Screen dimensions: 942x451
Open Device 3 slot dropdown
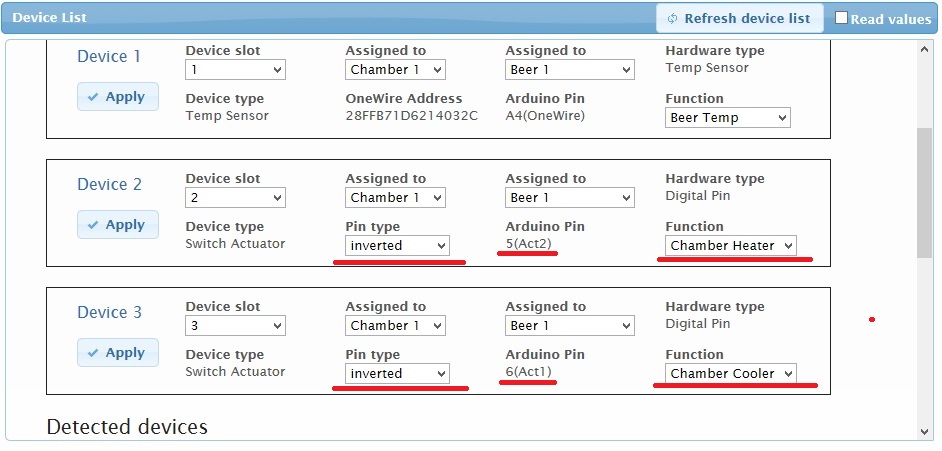pos(235,326)
